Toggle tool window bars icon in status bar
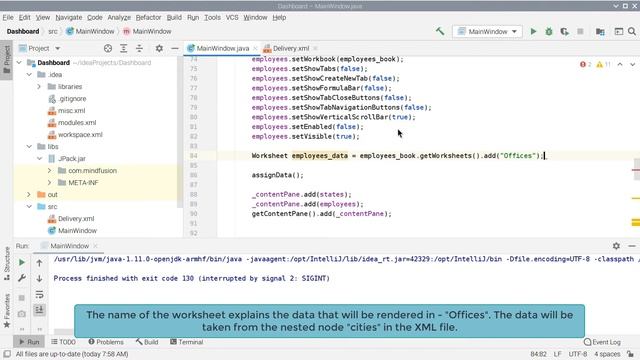 7,354
